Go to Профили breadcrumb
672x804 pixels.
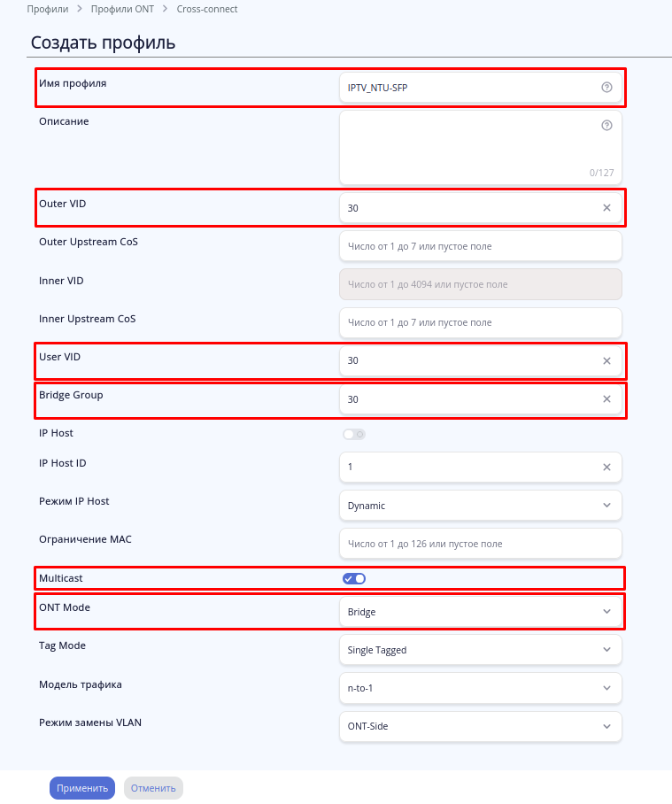point(48,9)
